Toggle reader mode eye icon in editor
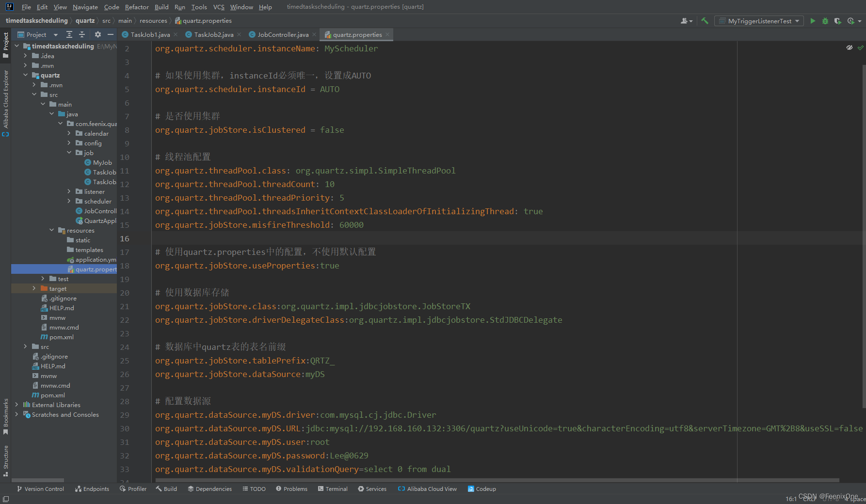 [x=850, y=47]
